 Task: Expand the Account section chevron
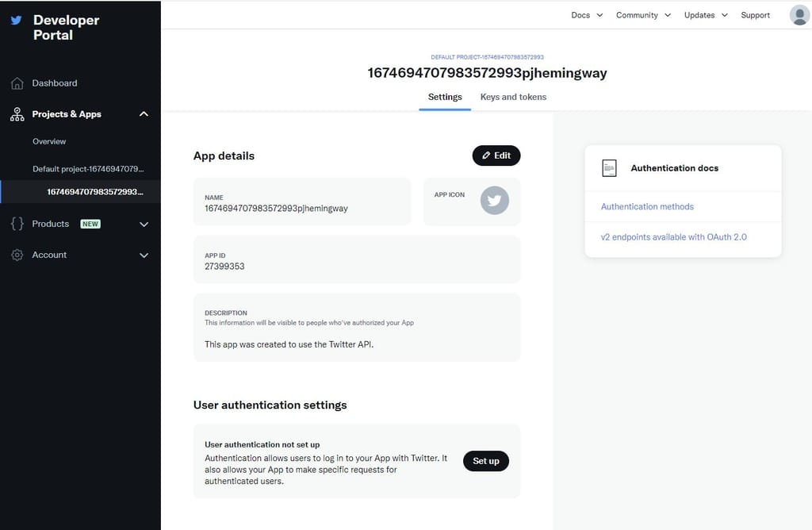point(144,255)
